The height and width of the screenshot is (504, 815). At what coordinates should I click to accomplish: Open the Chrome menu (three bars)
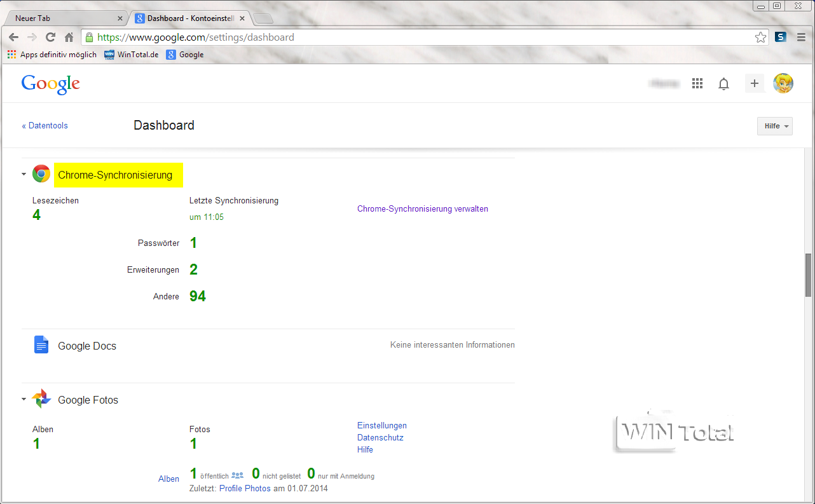tap(801, 37)
